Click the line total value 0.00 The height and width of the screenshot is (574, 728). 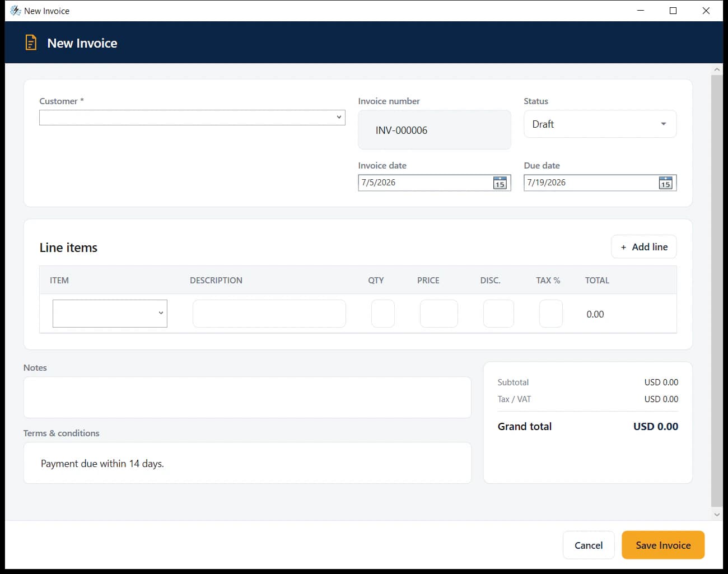tap(595, 314)
